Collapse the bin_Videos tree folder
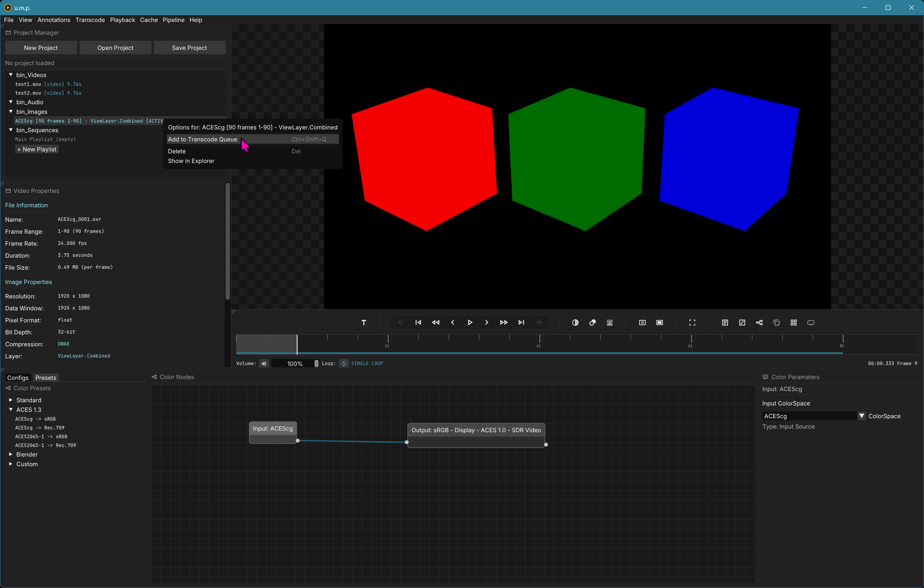 coord(11,75)
